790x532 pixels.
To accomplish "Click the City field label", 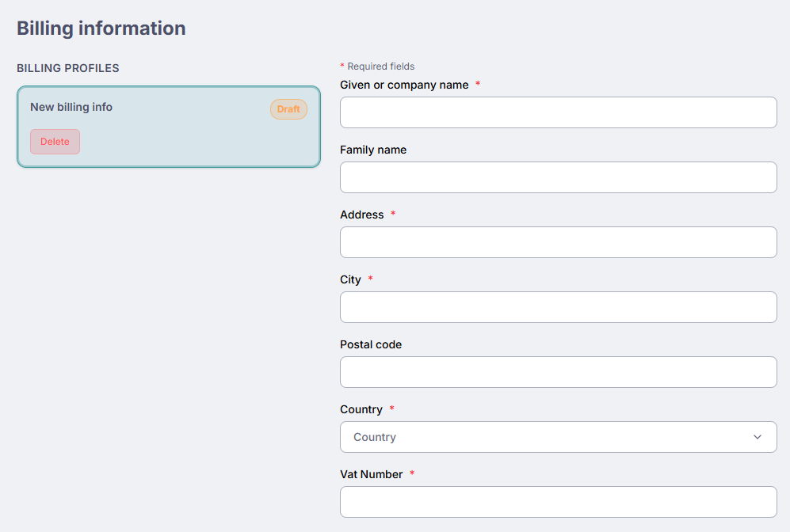I will (350, 279).
